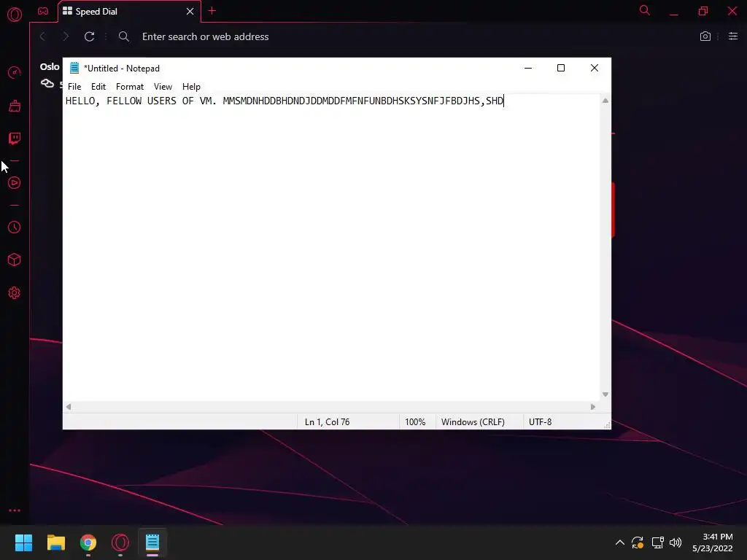
Task: Open GX Corner gamepad tab icon
Action: pyautogui.click(x=43, y=11)
